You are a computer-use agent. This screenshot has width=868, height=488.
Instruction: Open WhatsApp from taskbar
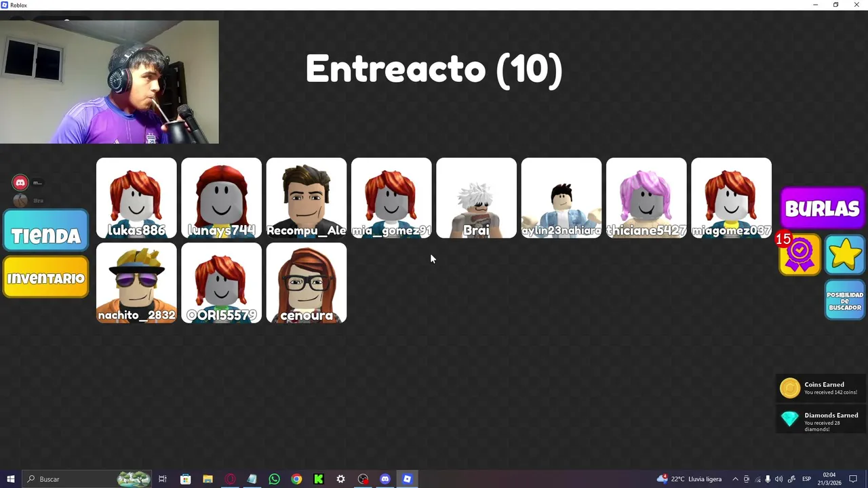[x=274, y=479]
